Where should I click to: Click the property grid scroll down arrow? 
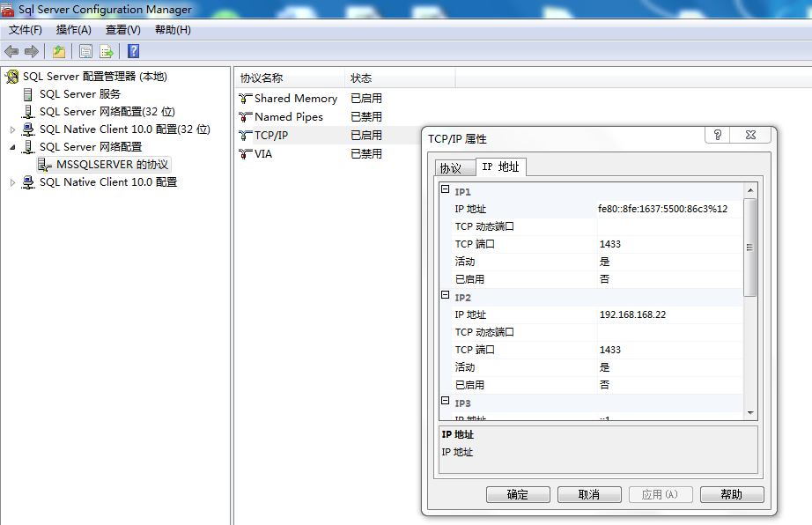coord(750,413)
